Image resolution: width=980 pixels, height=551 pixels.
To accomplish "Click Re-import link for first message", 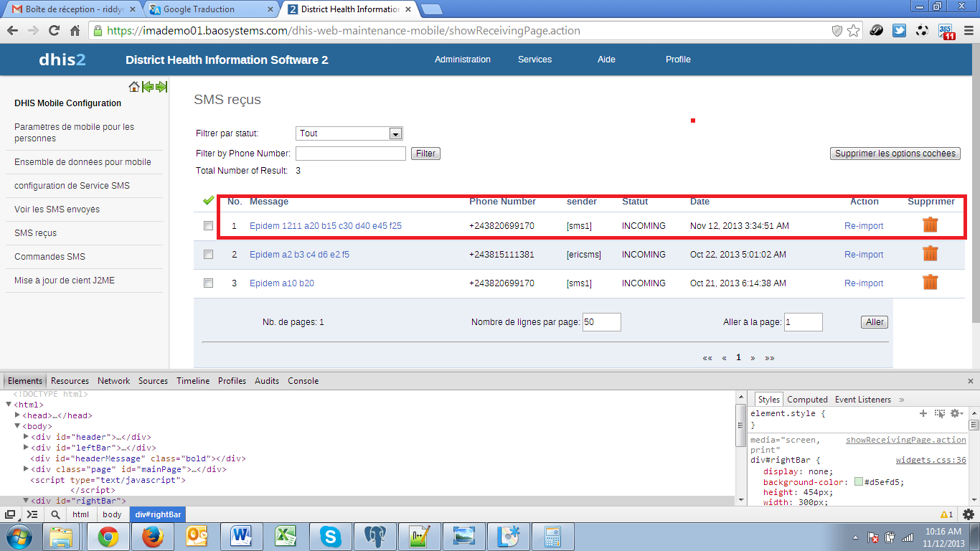I will (864, 226).
